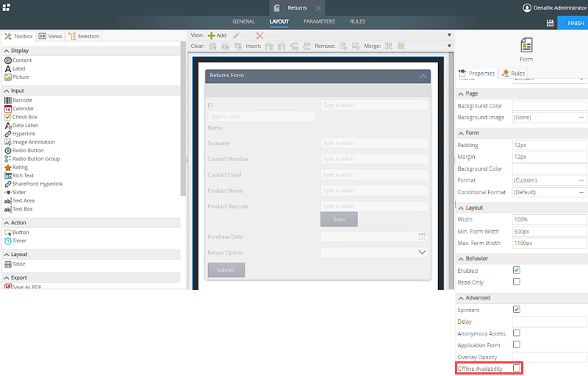Select the Barcode control in Toolbox
Image resolution: width=588 pixels, height=376 pixels.
click(x=22, y=100)
